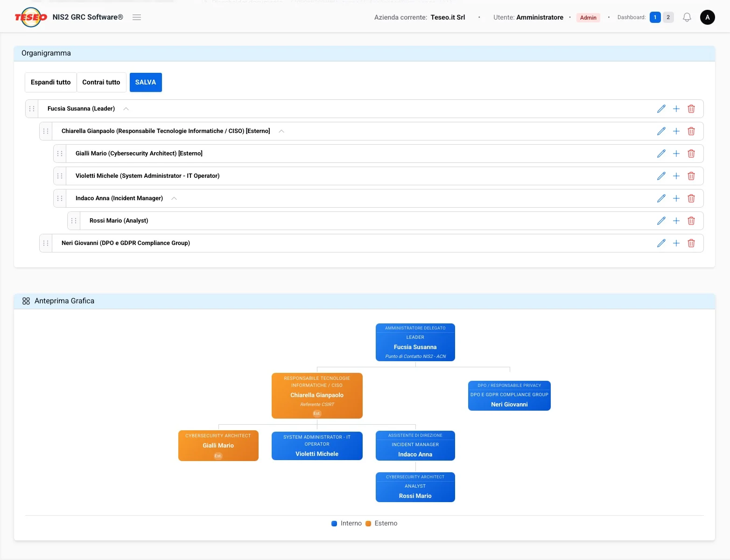This screenshot has height=560, width=730.
Task: Delete the Neri Giovanni row
Action: click(x=691, y=243)
